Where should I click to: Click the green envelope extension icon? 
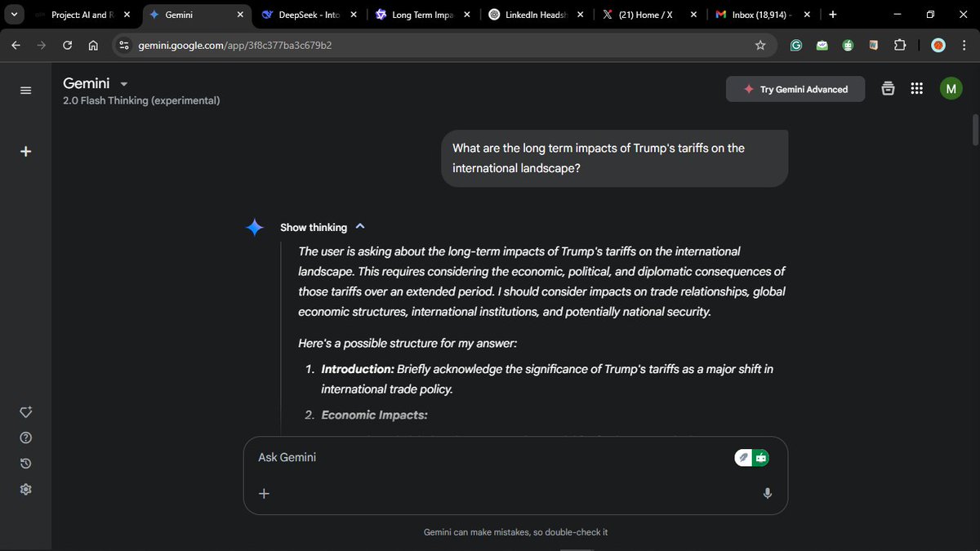(822, 46)
